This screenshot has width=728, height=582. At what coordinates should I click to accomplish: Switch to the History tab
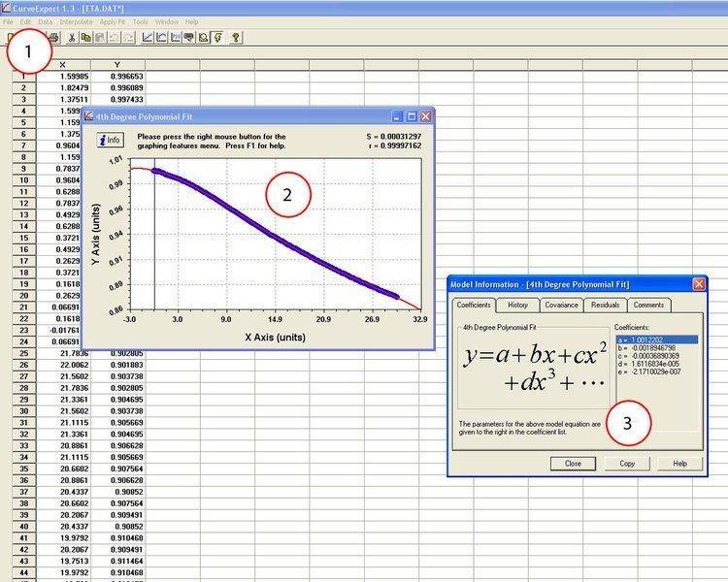[518, 305]
